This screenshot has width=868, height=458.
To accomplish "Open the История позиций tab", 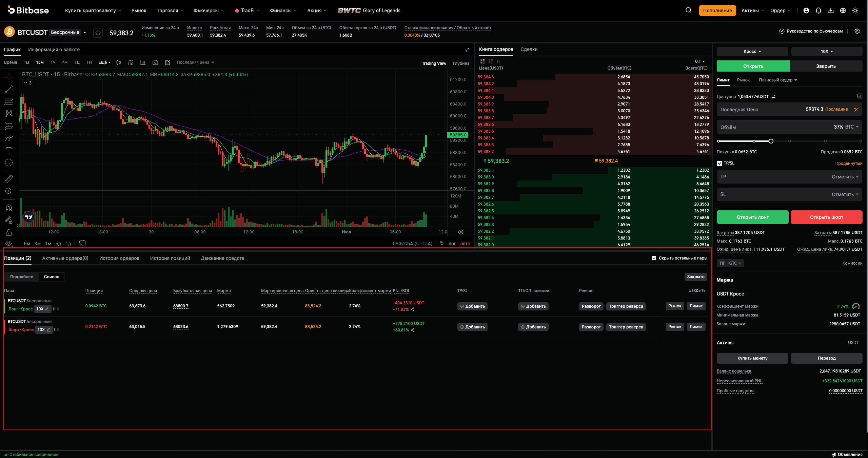I will pos(170,258).
